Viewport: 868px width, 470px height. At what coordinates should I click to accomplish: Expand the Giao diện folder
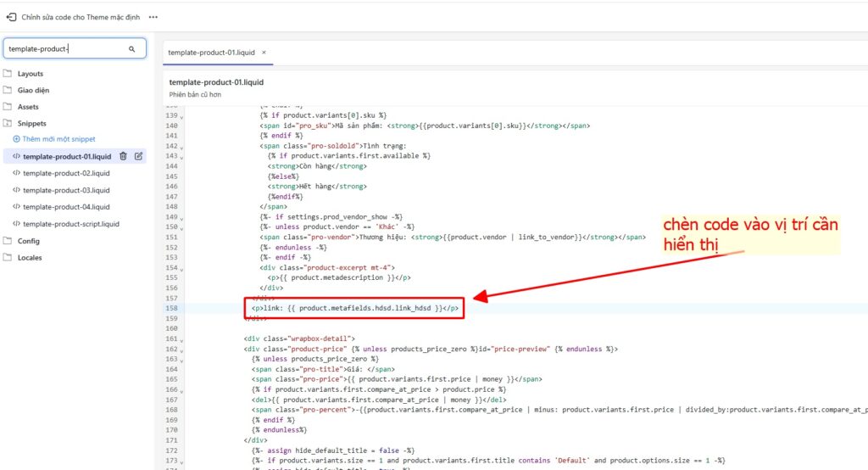click(x=33, y=90)
